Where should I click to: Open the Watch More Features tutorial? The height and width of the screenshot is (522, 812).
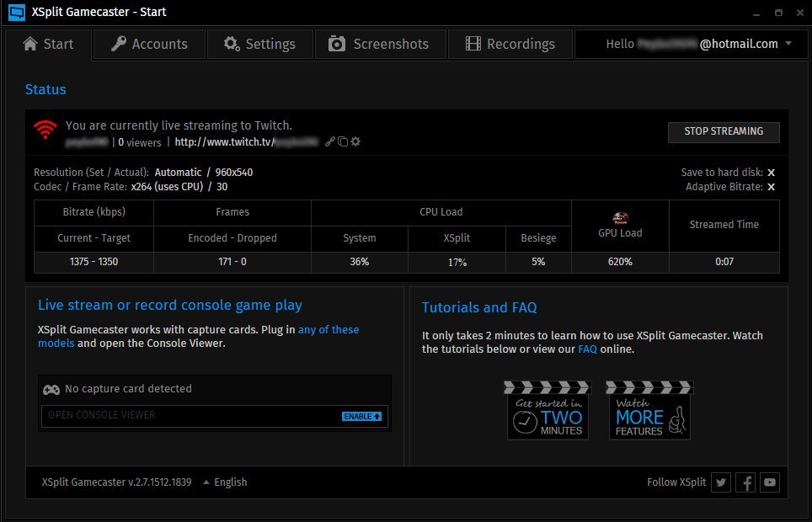[649, 410]
